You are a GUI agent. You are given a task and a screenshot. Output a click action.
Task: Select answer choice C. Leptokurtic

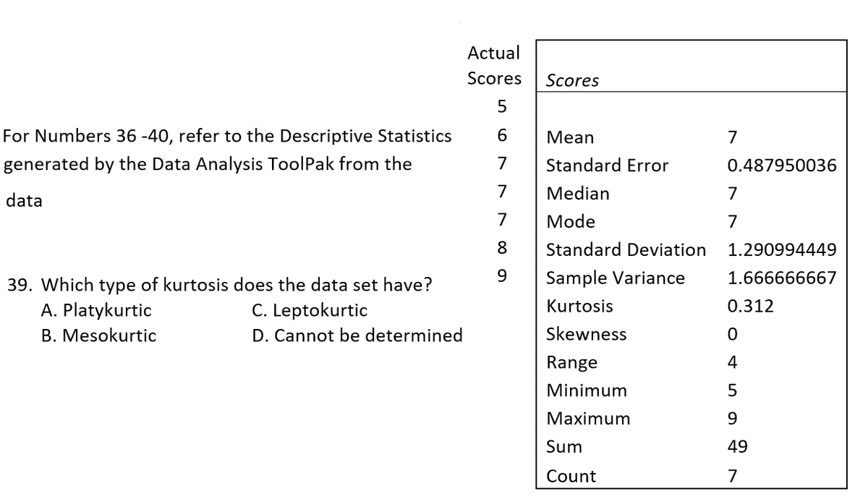tap(310, 311)
